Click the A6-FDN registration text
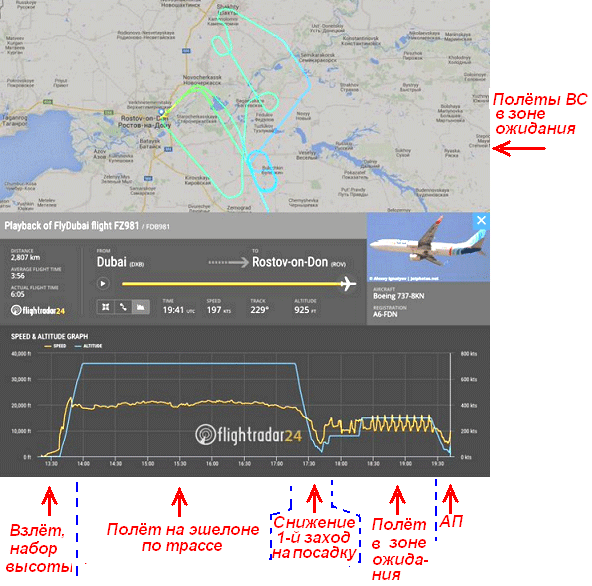 tap(385, 314)
